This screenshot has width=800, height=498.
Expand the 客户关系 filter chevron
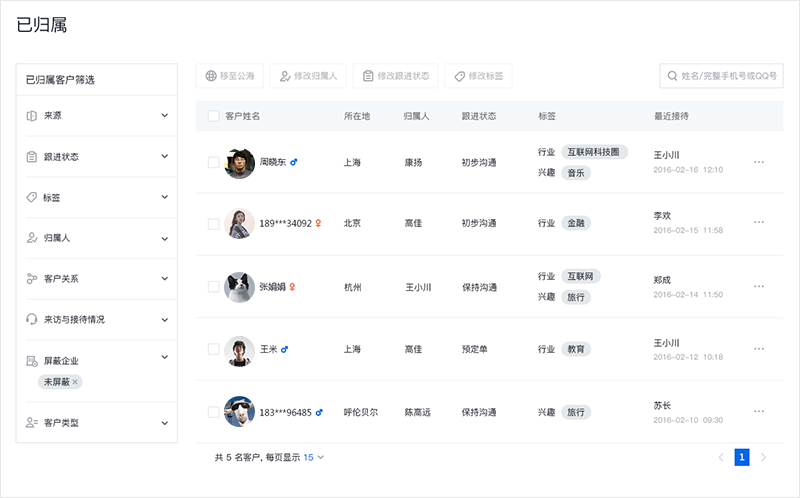pos(165,279)
